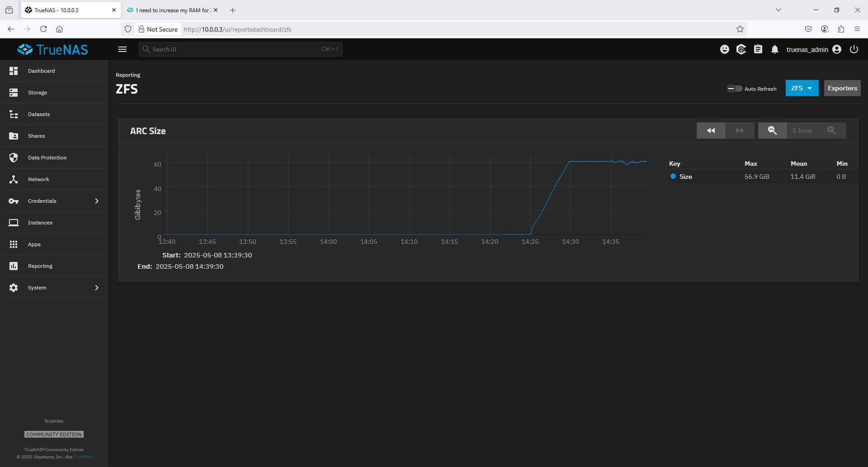Image resolution: width=868 pixels, height=467 pixels.
Task: Open the Jobs clipboard icon
Action: [x=758, y=49]
